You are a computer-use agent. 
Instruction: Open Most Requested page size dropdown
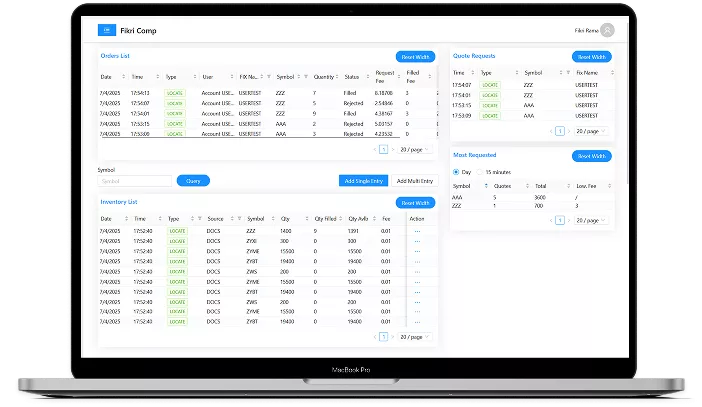pos(591,220)
